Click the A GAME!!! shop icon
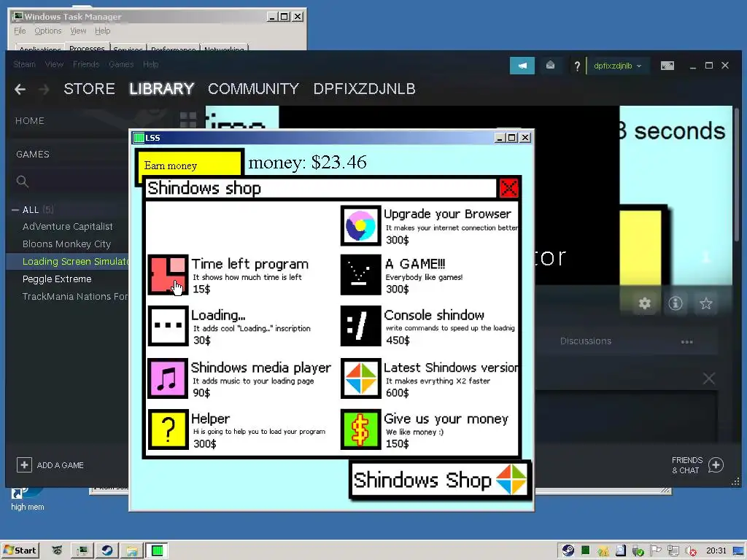This screenshot has width=747, height=560. click(360, 275)
